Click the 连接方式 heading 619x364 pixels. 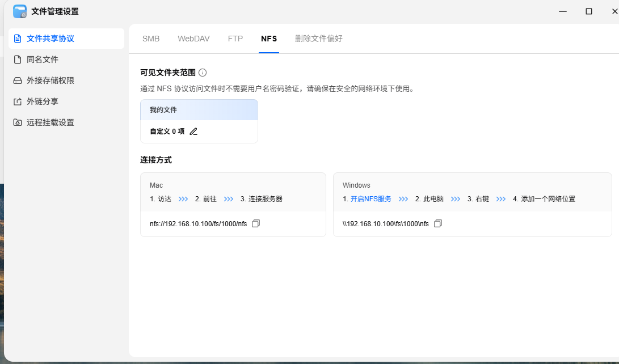tap(156, 160)
